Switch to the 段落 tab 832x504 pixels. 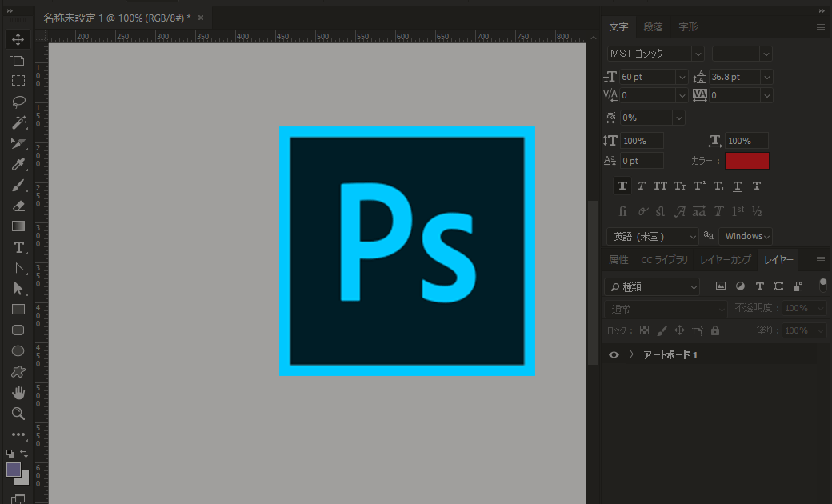[x=653, y=27]
